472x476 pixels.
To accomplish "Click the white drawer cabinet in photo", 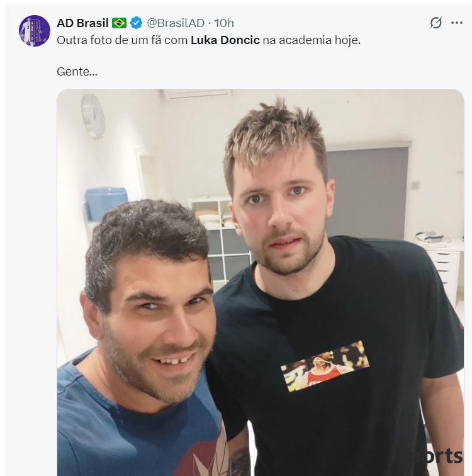I will (442, 267).
